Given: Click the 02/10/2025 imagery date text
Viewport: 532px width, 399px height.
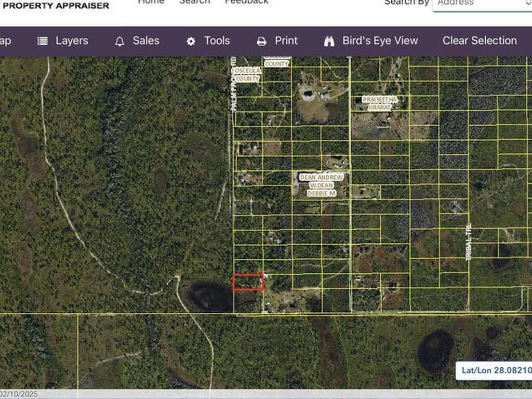Looking at the screenshot, I should [x=19, y=394].
